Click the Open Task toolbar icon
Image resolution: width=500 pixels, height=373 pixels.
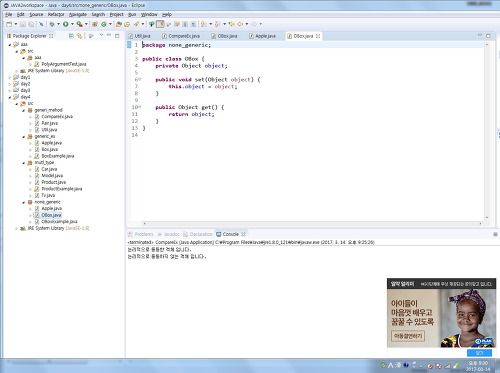pyautogui.click(x=127, y=24)
